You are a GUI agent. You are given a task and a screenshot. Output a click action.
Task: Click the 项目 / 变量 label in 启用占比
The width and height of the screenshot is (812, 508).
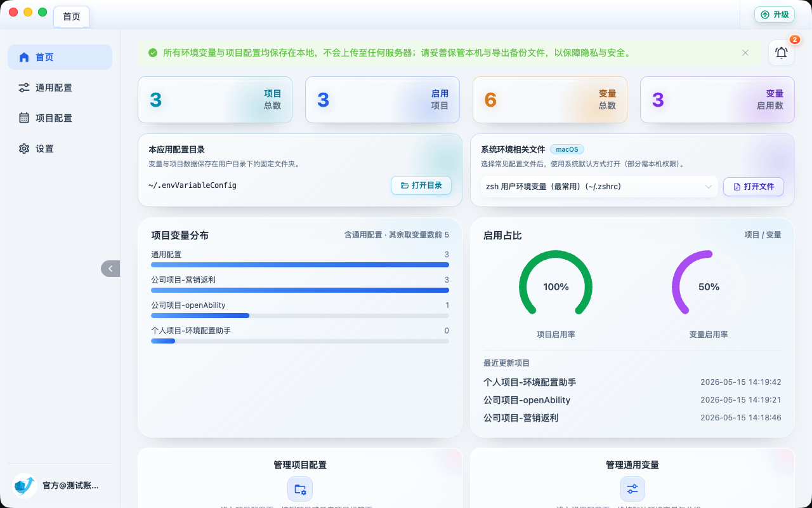click(763, 235)
